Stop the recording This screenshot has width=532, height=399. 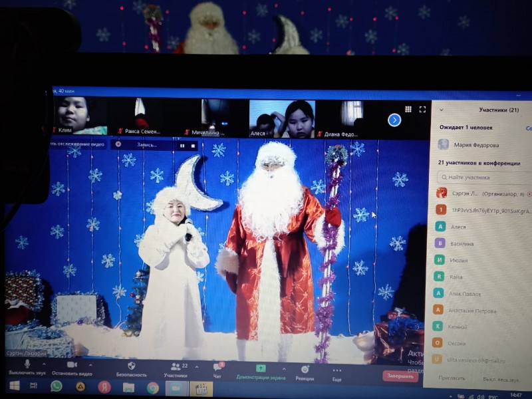click(193, 146)
